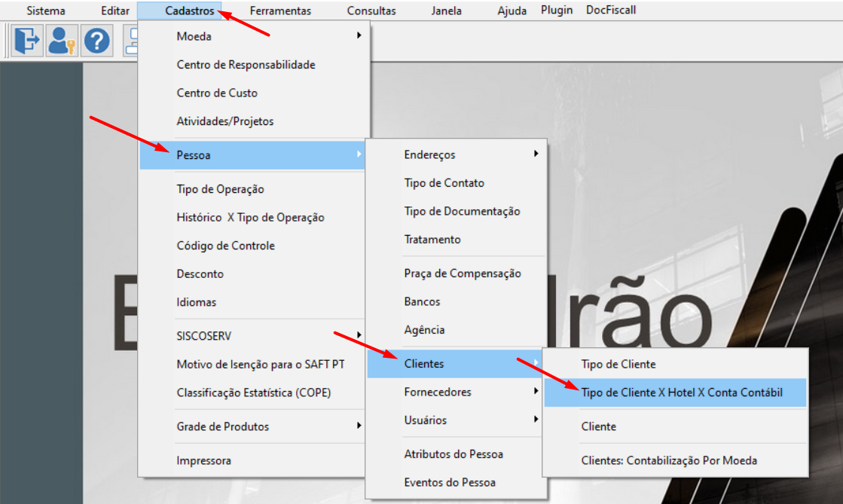The height and width of the screenshot is (504, 843).
Task: Select Atividades/Projetos entry
Action: click(x=254, y=121)
